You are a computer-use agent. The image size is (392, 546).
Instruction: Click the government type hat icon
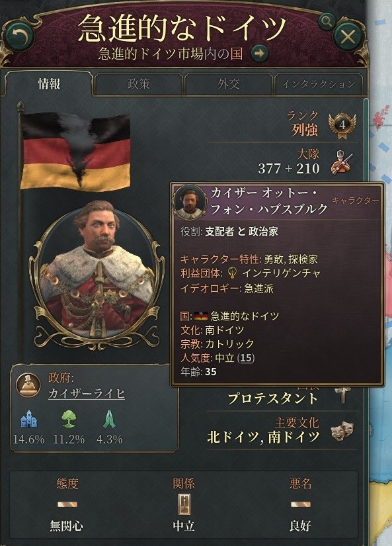[28, 385]
